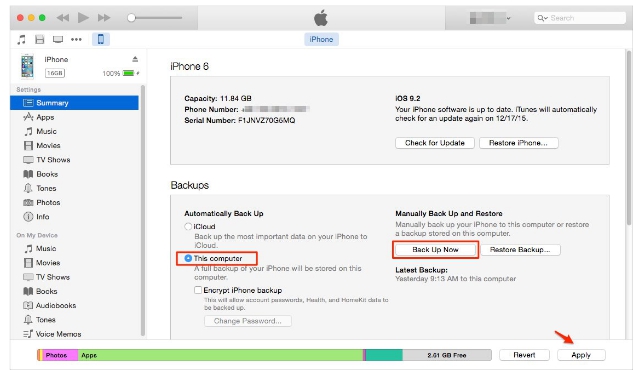The height and width of the screenshot is (371, 634).
Task: Click the Apply button
Action: click(581, 355)
